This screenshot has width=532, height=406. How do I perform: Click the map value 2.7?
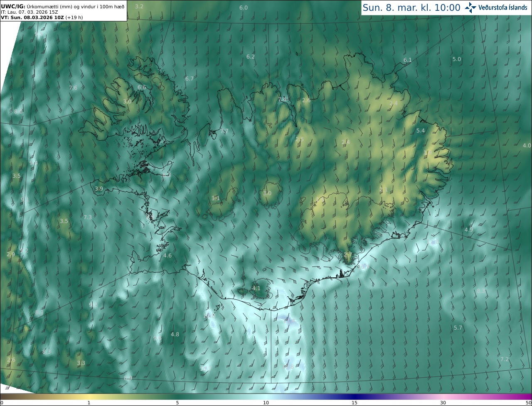(348, 254)
